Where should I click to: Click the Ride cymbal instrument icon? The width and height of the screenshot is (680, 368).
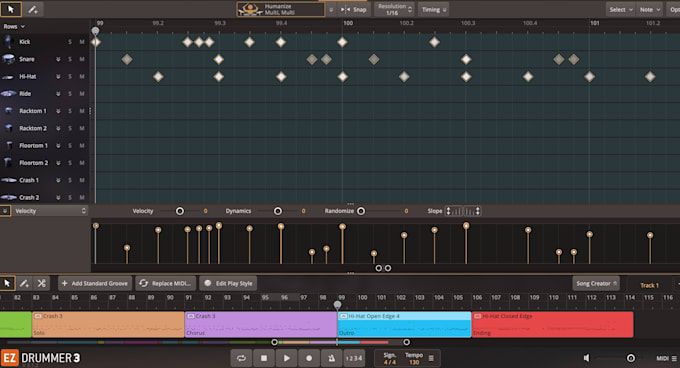(8, 94)
